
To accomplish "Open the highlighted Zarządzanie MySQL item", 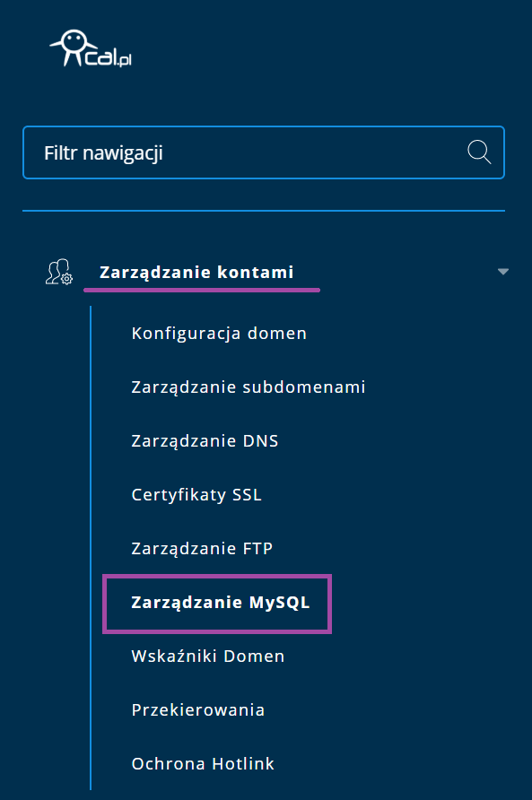I will coord(221,603).
